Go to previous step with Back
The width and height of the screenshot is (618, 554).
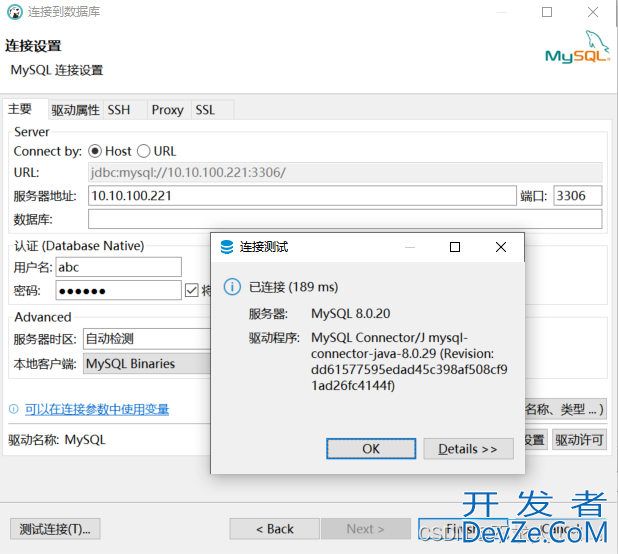[x=275, y=529]
